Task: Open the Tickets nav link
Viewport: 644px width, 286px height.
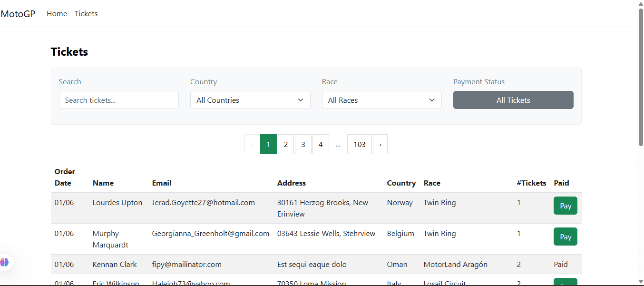Action: 86,14
